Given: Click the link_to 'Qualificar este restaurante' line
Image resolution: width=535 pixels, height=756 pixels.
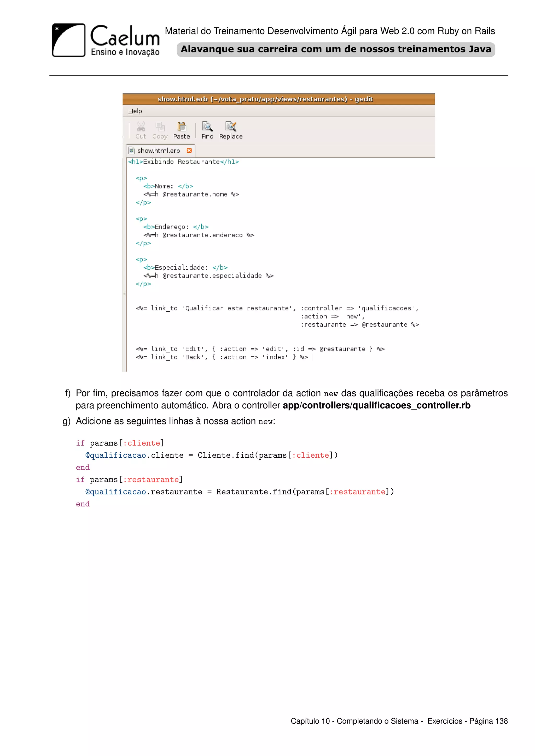Looking at the screenshot, I should coord(277,308).
